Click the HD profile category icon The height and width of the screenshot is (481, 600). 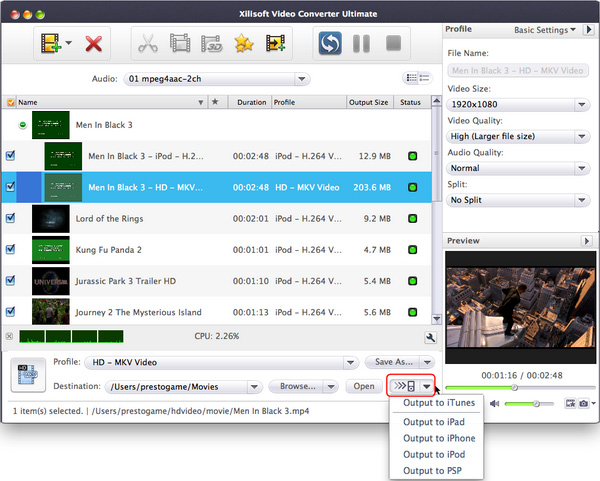[x=28, y=375]
